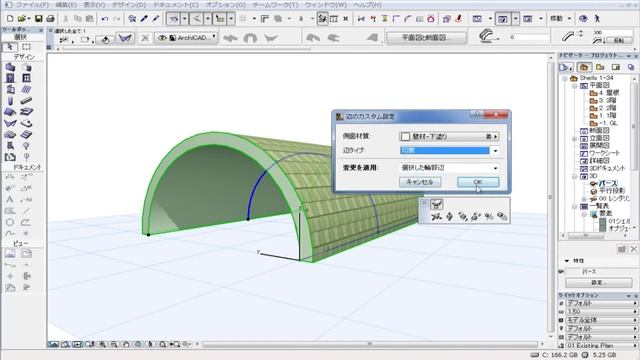Expand the 立面図 tree node
Screen dimensions: 640x360
point(574,139)
